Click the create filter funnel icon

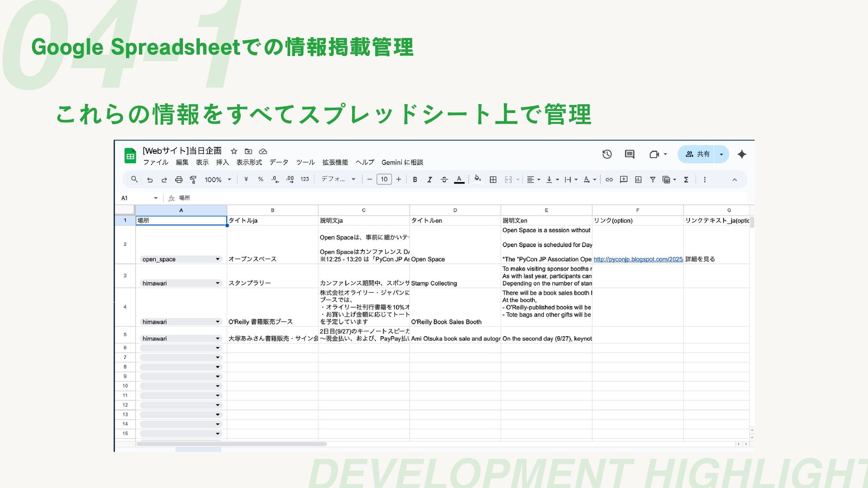[652, 180]
